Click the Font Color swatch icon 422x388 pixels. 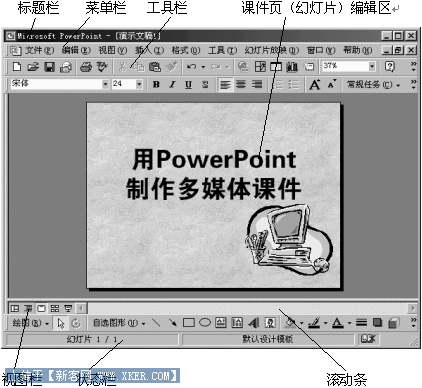[x=338, y=323]
